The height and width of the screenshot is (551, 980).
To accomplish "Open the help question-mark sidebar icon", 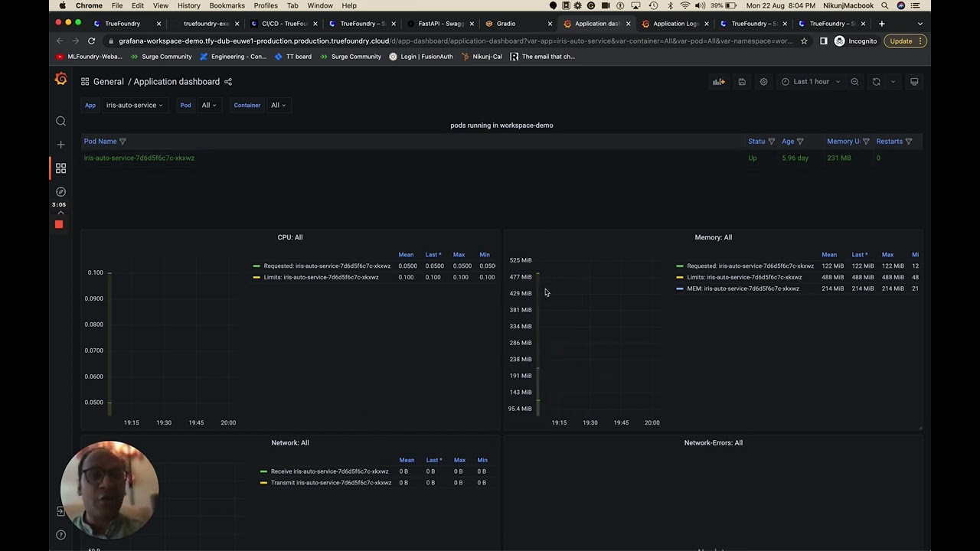I will coord(60,535).
